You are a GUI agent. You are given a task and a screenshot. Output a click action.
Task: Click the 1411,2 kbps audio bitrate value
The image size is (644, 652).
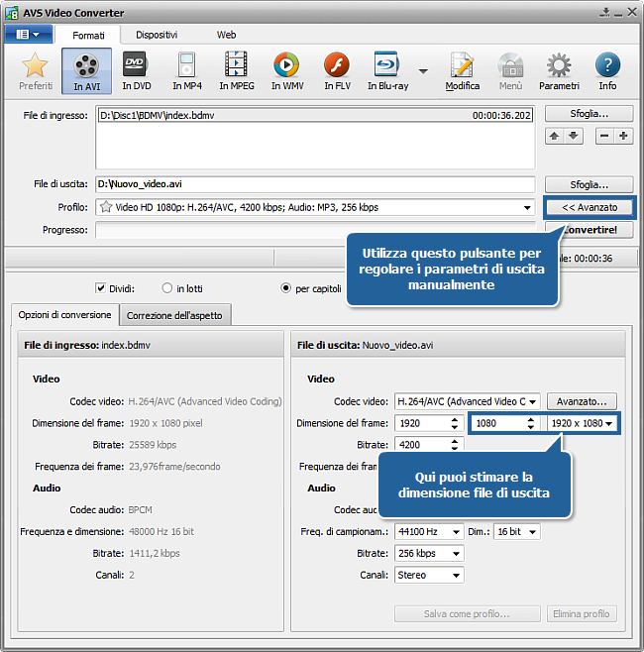tap(155, 554)
